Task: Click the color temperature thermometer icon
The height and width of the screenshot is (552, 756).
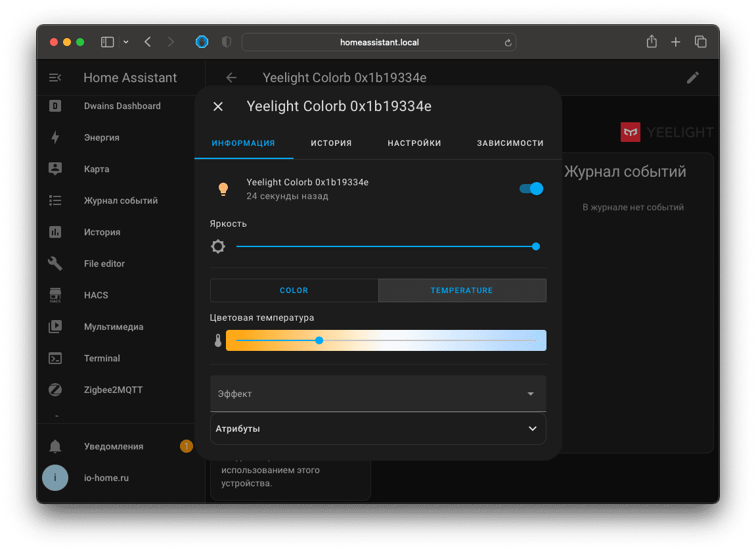Action: [x=218, y=340]
